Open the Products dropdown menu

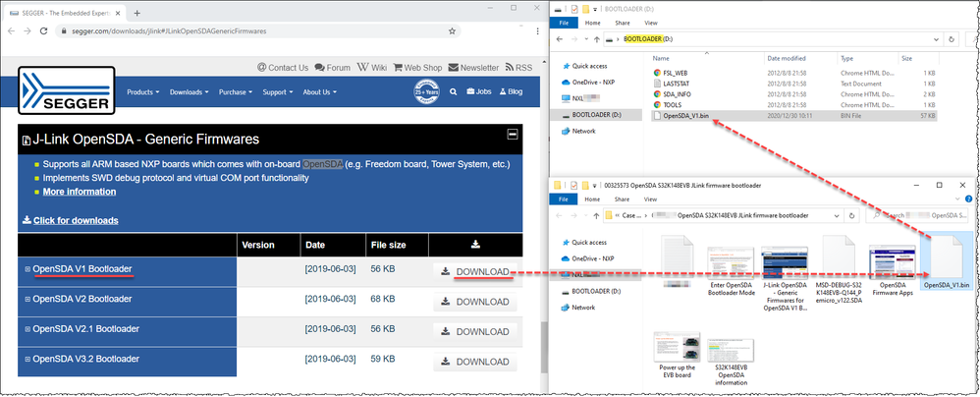(142, 92)
